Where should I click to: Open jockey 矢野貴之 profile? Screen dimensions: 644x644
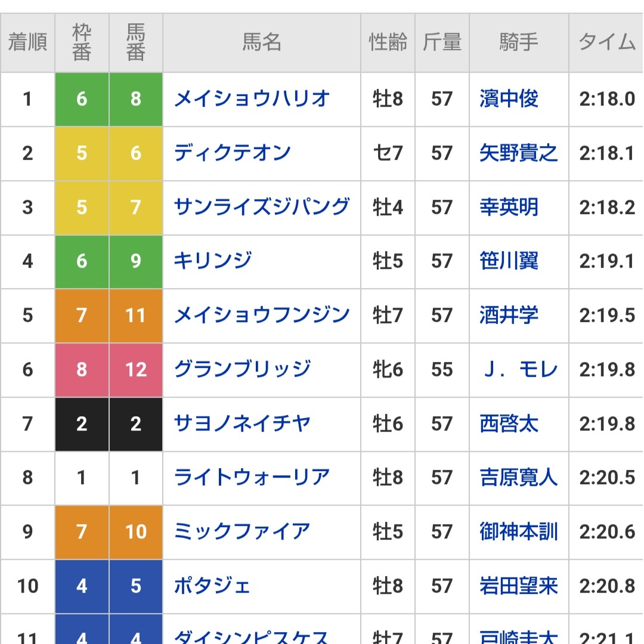click(x=519, y=153)
